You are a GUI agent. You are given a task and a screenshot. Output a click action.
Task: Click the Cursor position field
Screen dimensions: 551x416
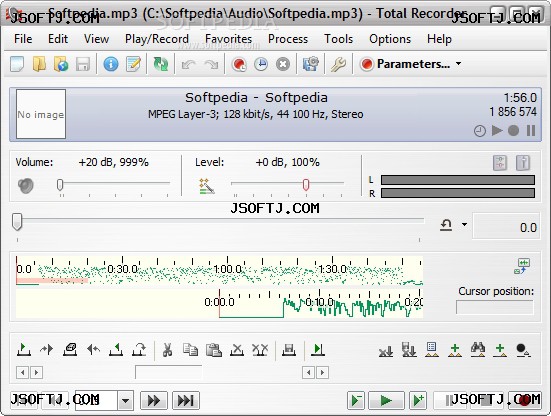(x=495, y=307)
